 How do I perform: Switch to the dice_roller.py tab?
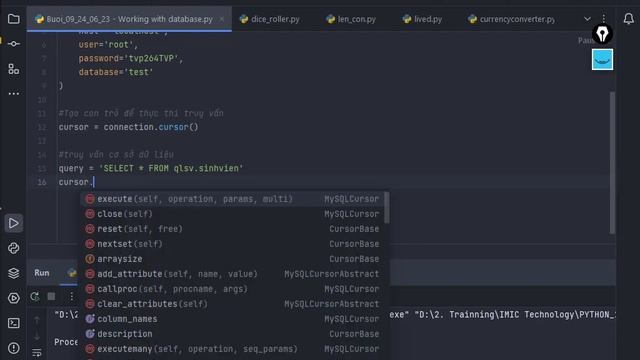pyautogui.click(x=270, y=19)
